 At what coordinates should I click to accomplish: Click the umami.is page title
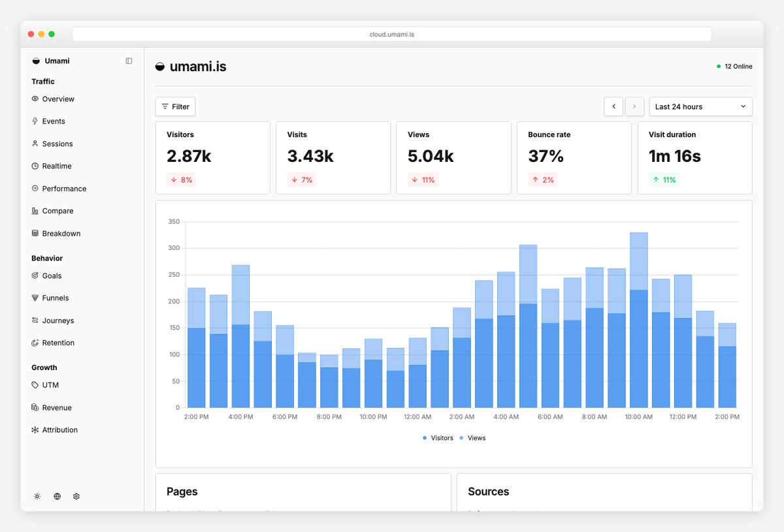point(198,66)
